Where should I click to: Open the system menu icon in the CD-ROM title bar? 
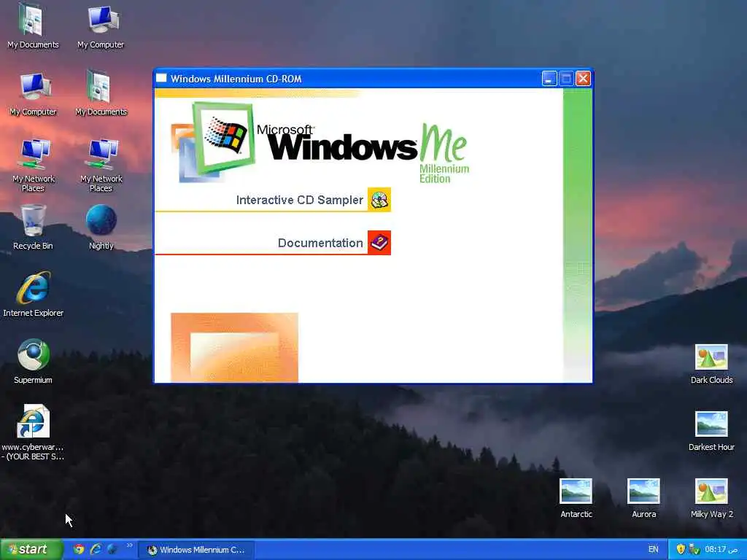click(x=161, y=78)
